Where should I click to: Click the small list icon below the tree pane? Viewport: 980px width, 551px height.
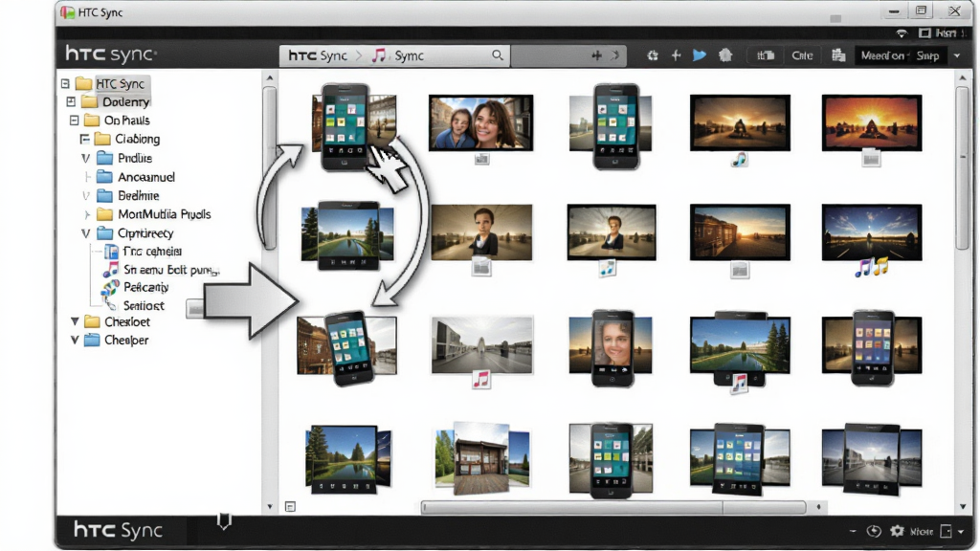290,507
